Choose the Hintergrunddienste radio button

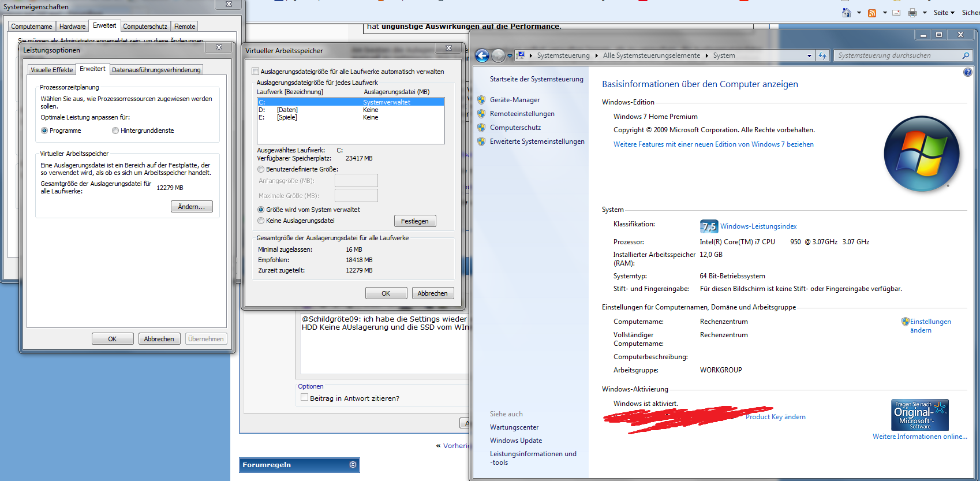pos(115,130)
